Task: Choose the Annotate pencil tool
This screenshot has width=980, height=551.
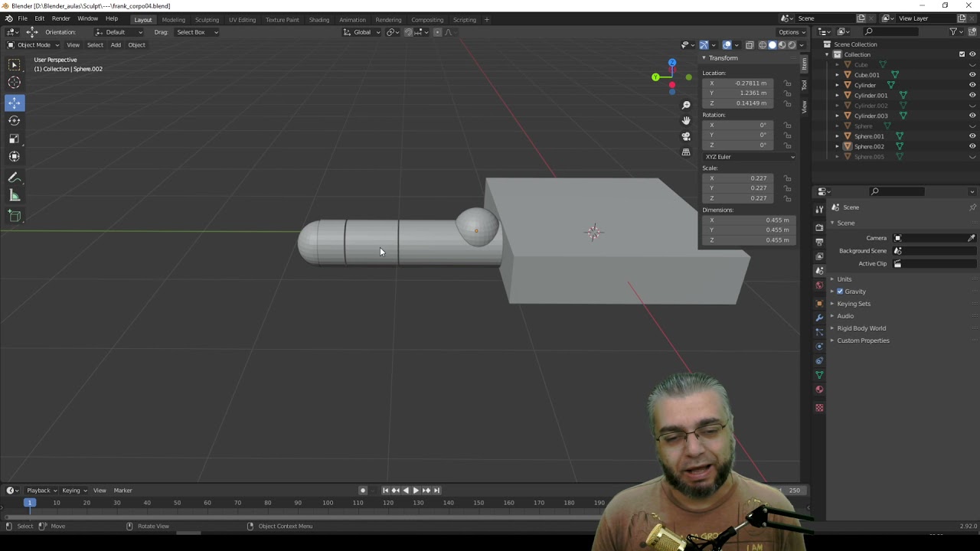Action: click(15, 178)
